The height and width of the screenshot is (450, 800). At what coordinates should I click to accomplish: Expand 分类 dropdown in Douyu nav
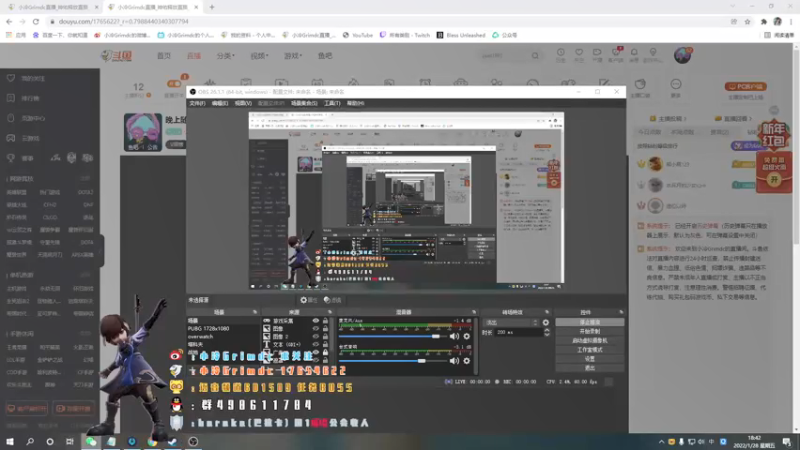click(226, 56)
